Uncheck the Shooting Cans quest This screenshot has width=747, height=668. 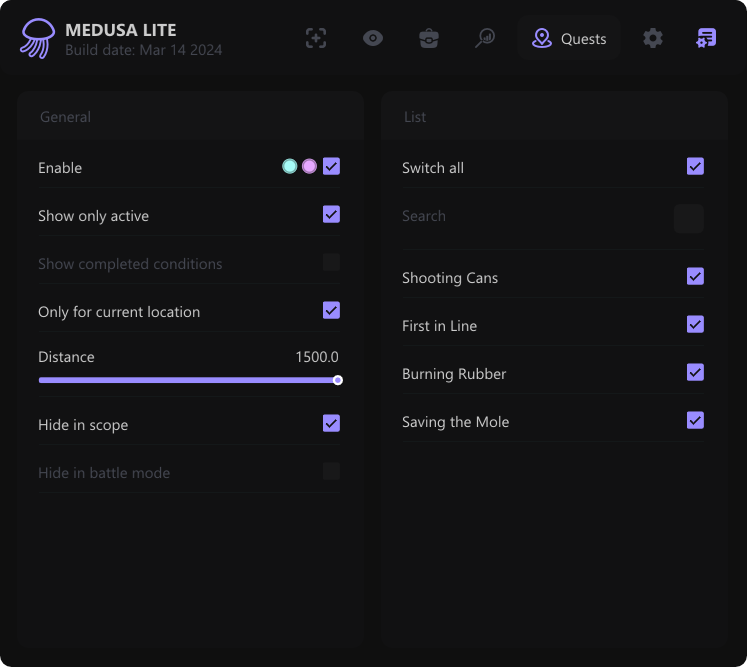pos(696,276)
